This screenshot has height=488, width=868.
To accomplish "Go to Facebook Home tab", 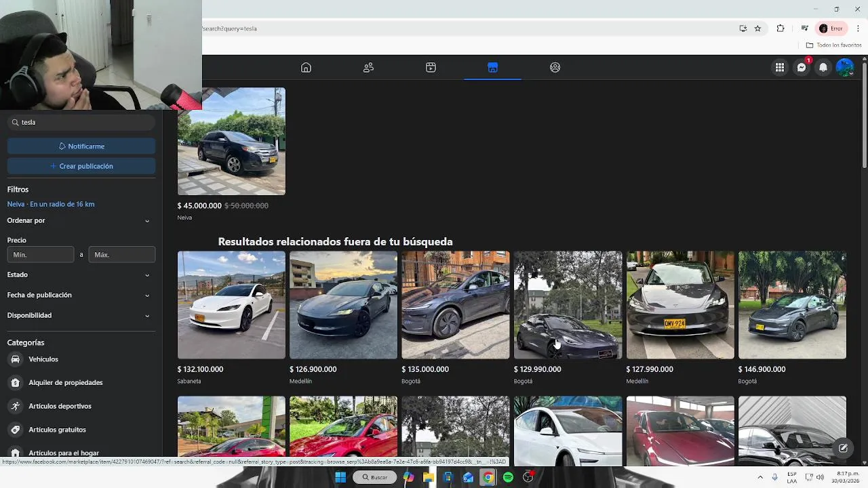I will click(x=306, y=67).
